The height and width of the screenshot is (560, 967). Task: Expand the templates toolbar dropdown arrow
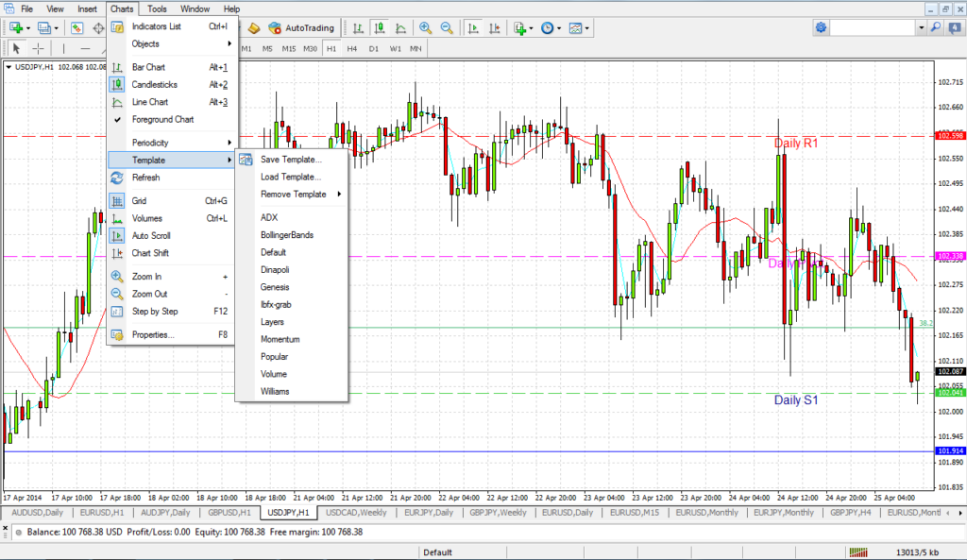586,28
